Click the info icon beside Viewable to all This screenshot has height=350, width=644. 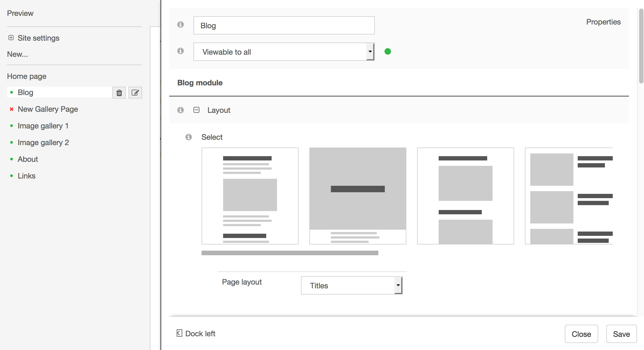[181, 51]
